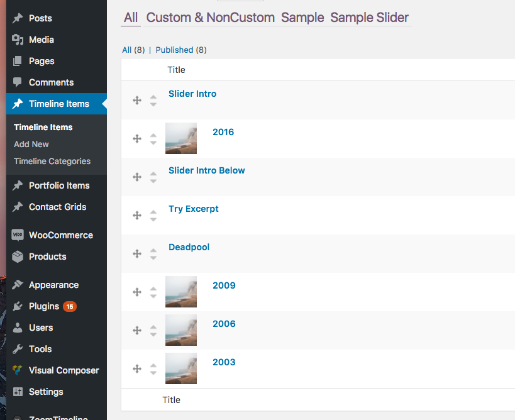515x420 pixels.
Task: Click the Products box icon
Action: point(18,257)
